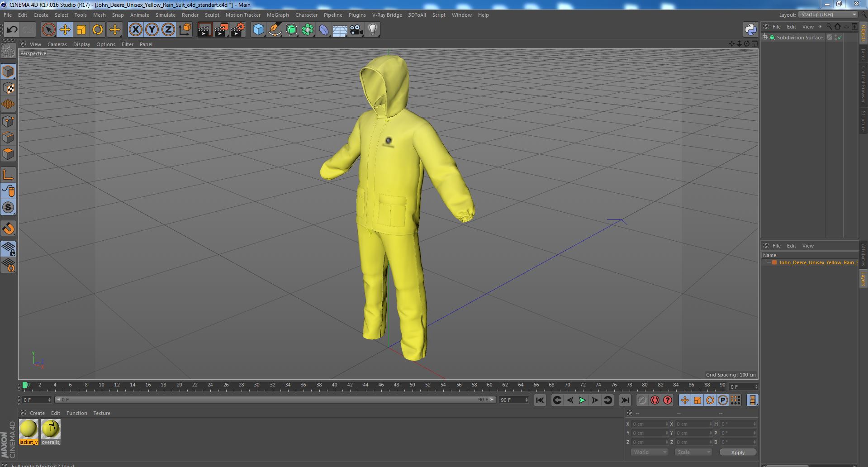This screenshot has height=467, width=868.
Task: Open the Scale coordinate dropdown
Action: pos(693,452)
